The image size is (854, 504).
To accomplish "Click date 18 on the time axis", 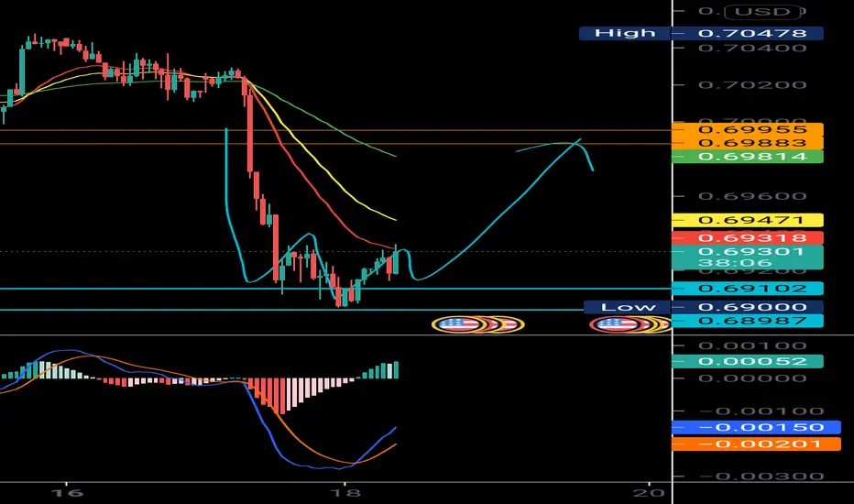I will (345, 493).
